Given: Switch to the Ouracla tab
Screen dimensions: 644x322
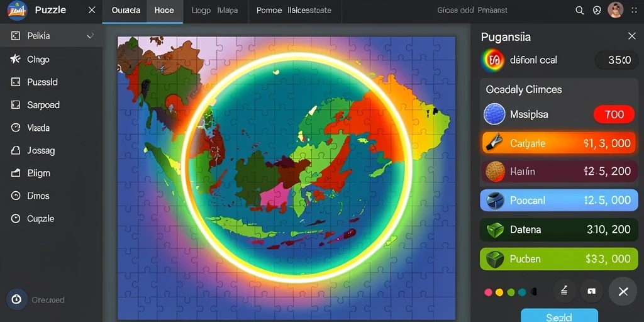Looking at the screenshot, I should coord(126,11).
